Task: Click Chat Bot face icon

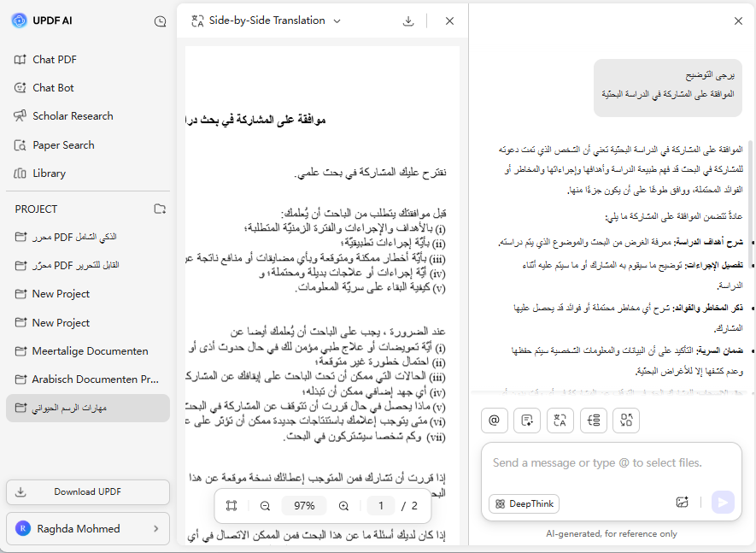Action: click(x=20, y=88)
